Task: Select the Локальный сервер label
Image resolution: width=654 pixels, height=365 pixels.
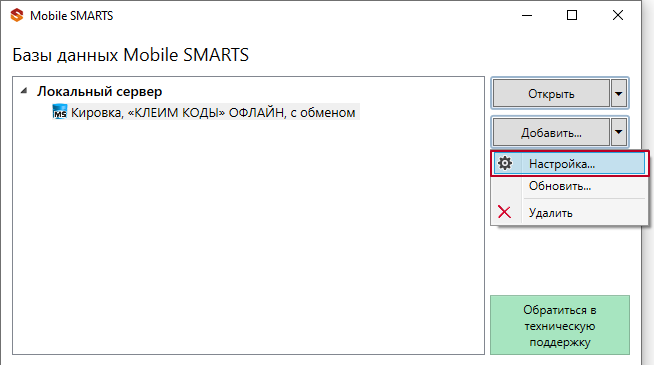Action: coord(99,91)
